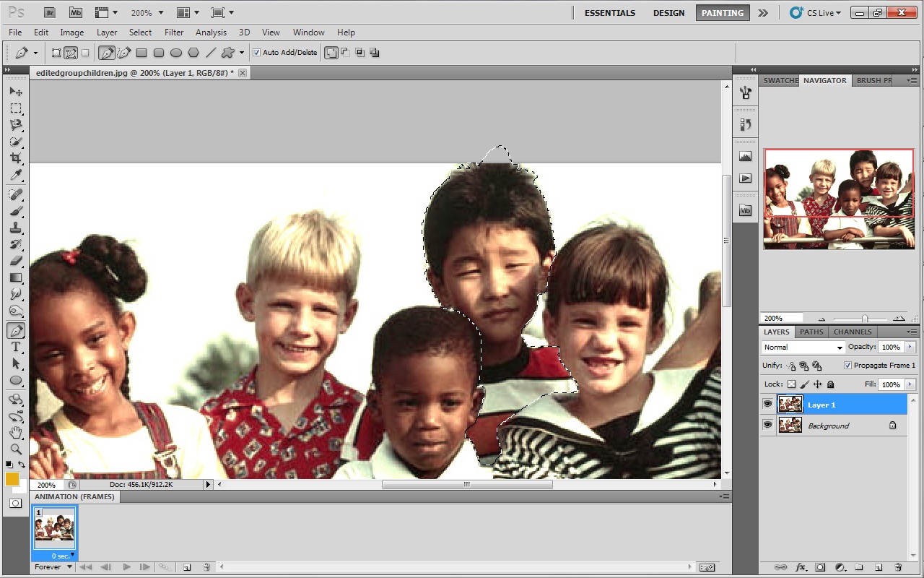Screen dimensions: 924x578
Task: Toggle lock position
Action: (817, 384)
